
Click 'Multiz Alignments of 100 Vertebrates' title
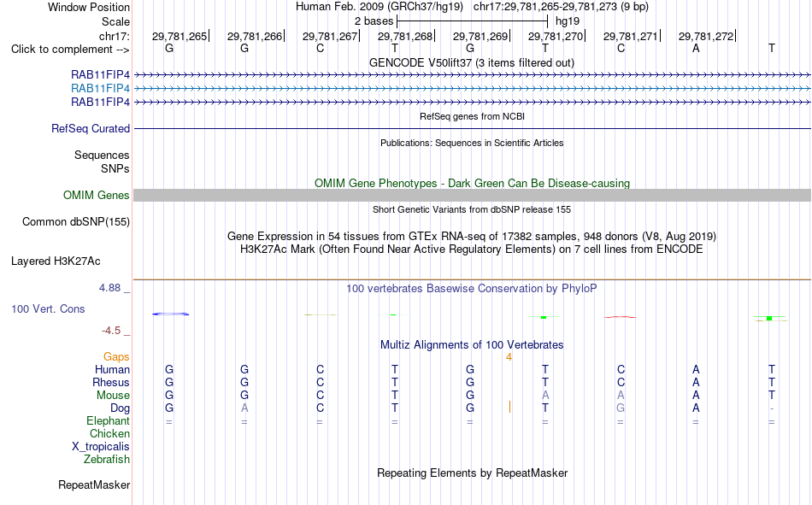point(472,345)
